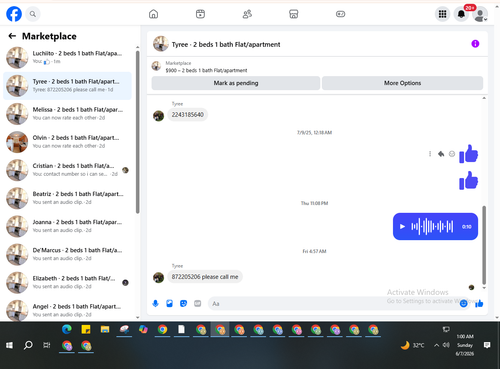Screen dimensions: 500x369
Task: Open the Marketplace storefront tab
Action: pyautogui.click(x=294, y=14)
